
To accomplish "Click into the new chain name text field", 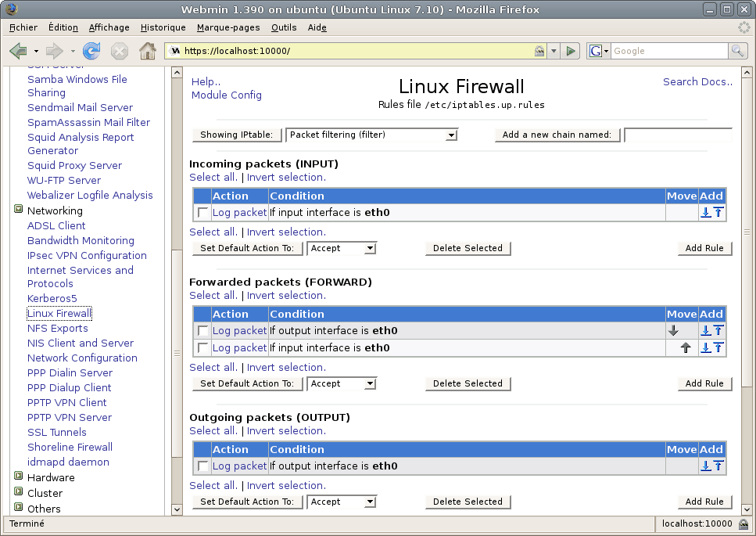I will point(678,135).
